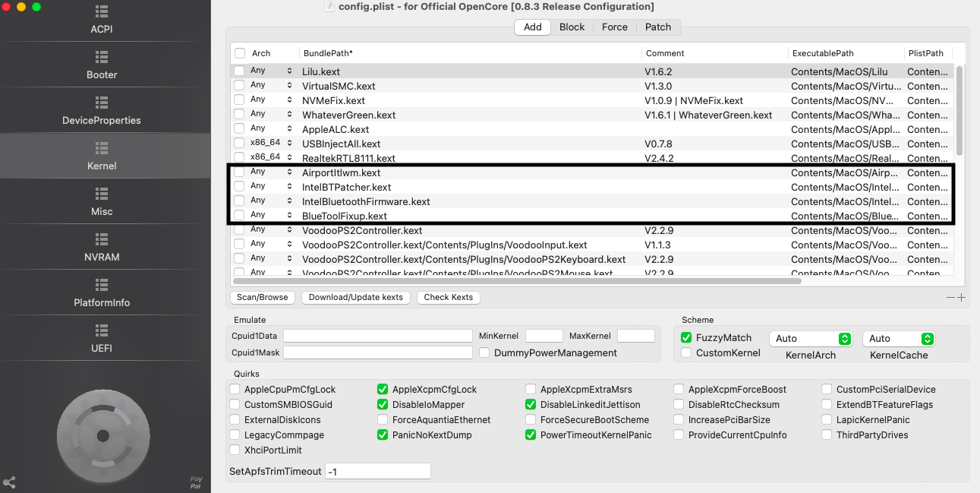Open the UEFI section icon

tap(102, 331)
